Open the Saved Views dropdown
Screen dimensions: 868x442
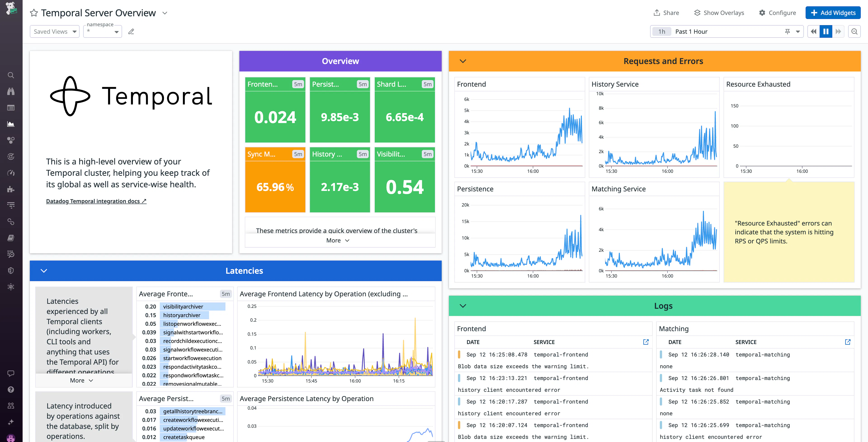tap(54, 31)
